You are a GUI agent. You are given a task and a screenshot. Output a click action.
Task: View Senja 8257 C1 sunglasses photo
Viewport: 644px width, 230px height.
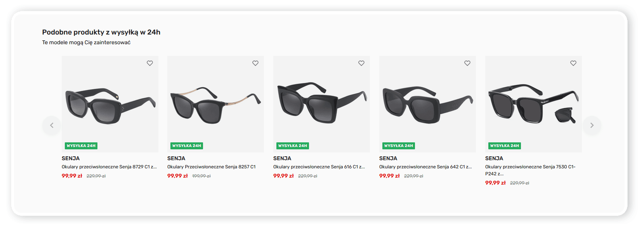point(215,105)
